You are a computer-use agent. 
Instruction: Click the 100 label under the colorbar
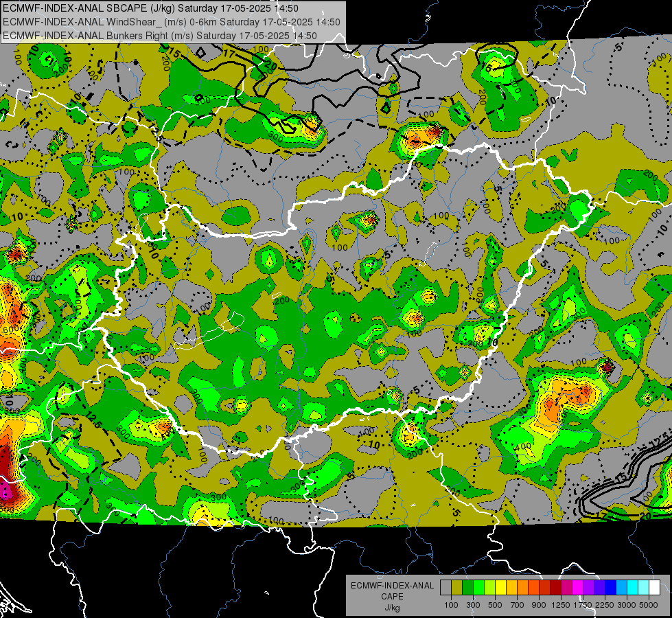click(451, 605)
